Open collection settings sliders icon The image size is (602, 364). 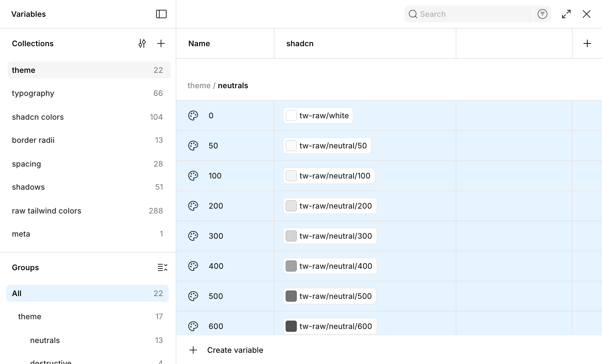[142, 43]
